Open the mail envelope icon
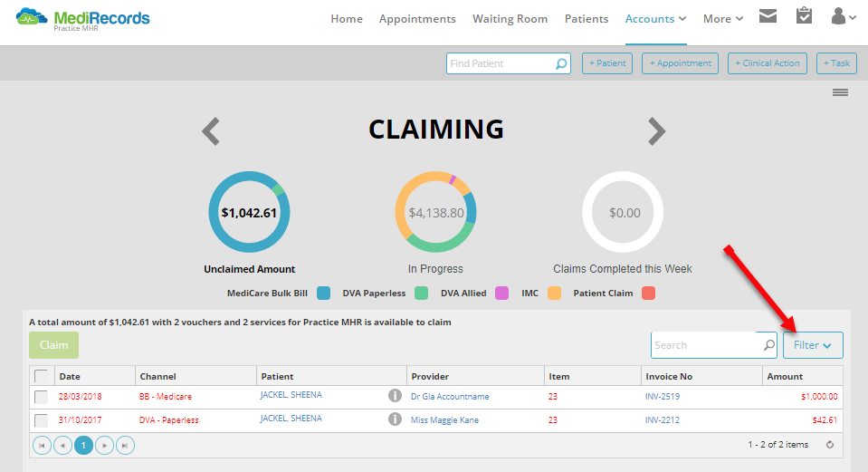 click(768, 16)
